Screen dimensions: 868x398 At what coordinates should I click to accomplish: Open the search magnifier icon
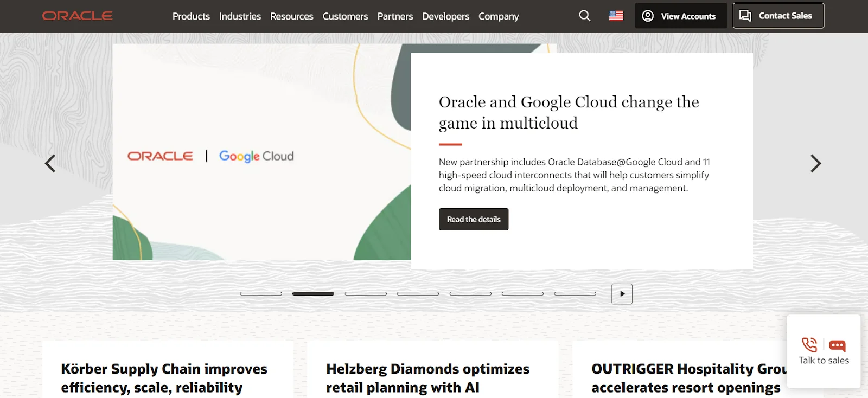[585, 16]
